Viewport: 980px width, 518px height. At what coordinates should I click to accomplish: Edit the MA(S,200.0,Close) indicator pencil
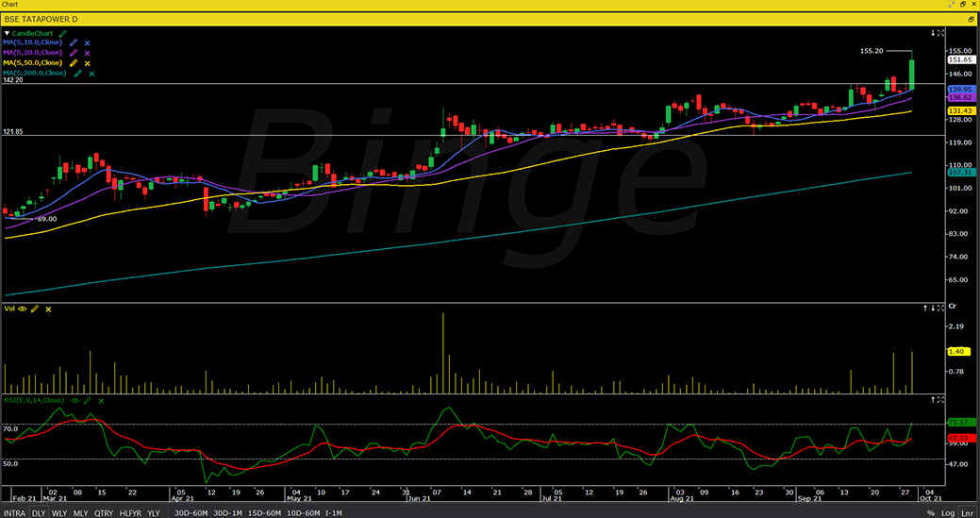[78, 73]
